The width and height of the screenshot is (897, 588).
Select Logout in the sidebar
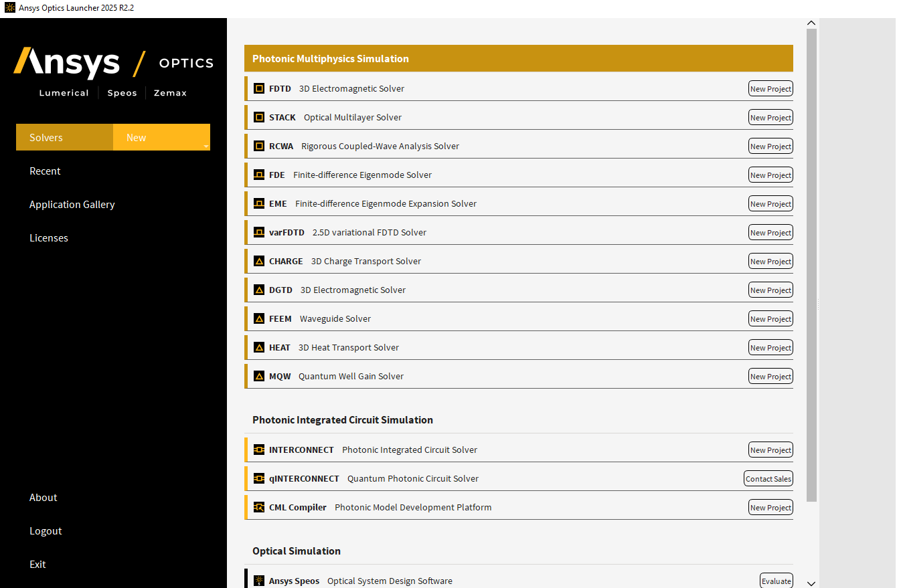pos(46,531)
